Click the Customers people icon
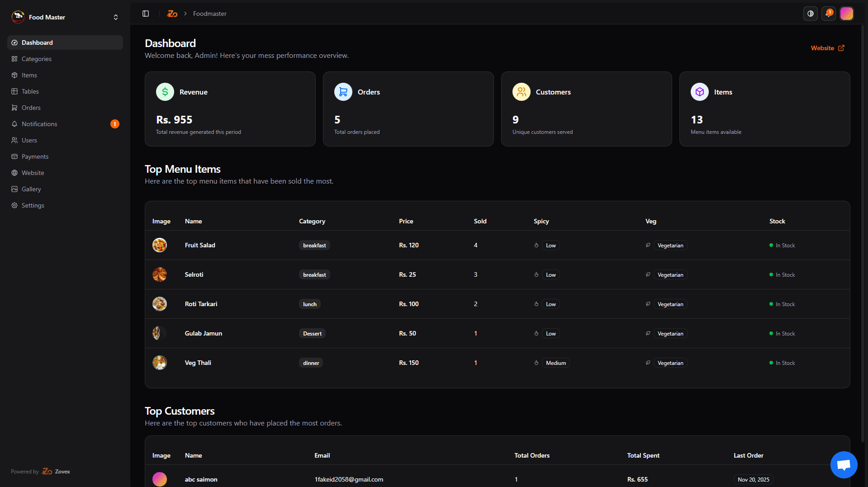Screen dimensions: 868x487 522,92
